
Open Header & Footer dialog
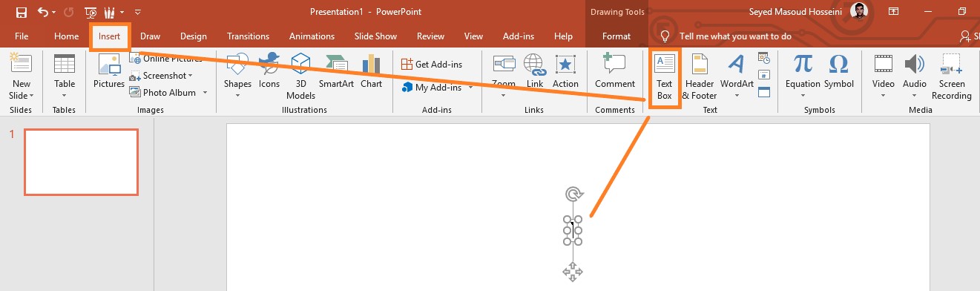point(700,77)
